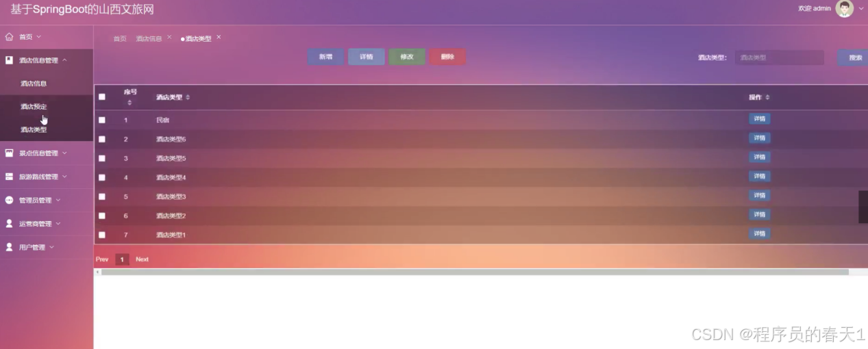Click the 酒店类型6 table cell
This screenshot has width=868, height=349.
171,139
